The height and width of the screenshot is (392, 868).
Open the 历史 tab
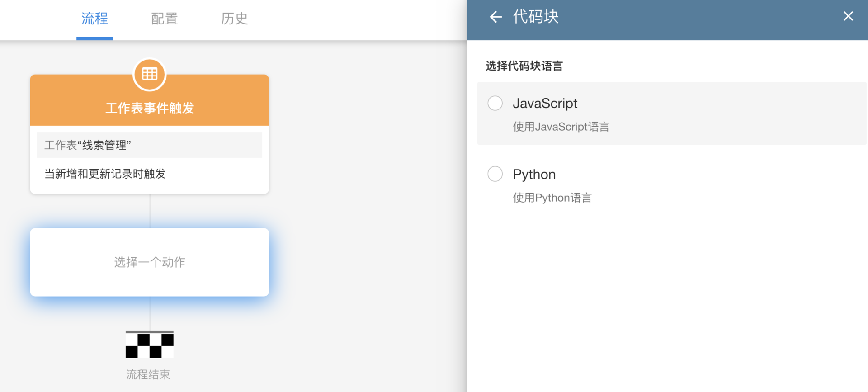pyautogui.click(x=234, y=19)
